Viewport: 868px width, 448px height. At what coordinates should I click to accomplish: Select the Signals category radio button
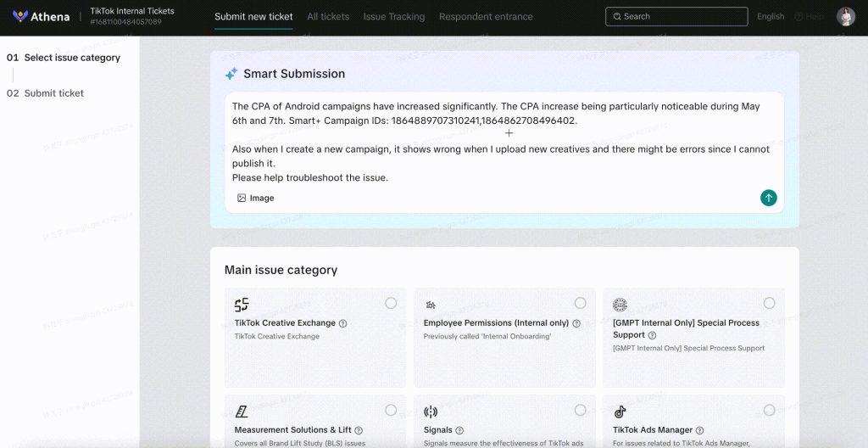click(580, 410)
